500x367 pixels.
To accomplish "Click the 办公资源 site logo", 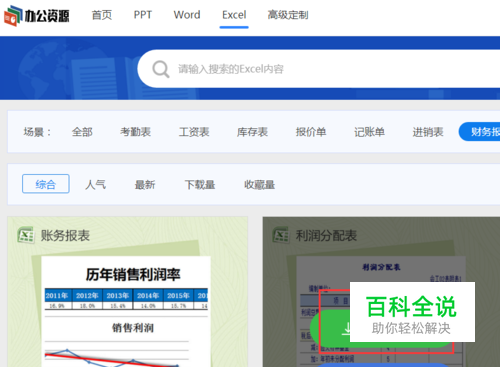I will tap(37, 15).
